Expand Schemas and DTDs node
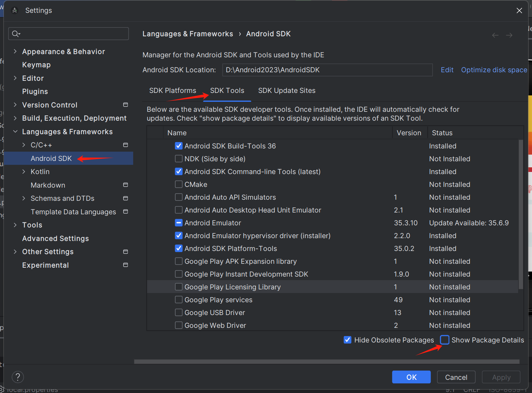Image resolution: width=532 pixels, height=393 pixels. 24,198
